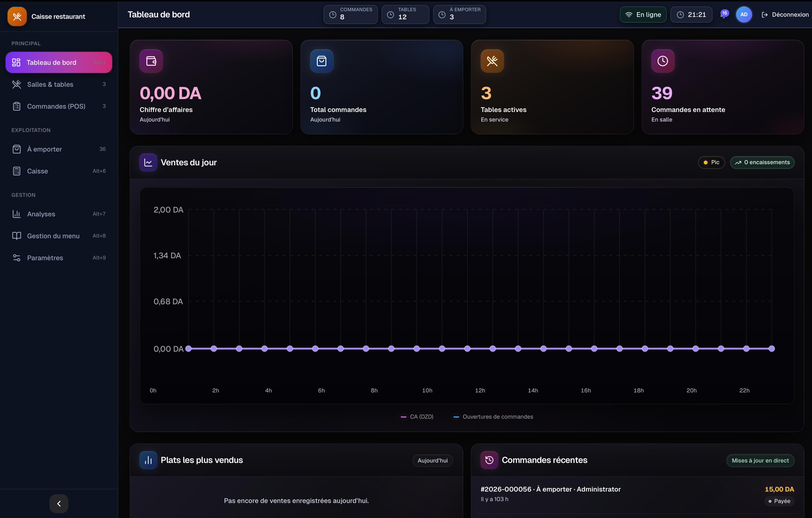Open notifications bell with badge 16
Screen dimensions: 812x518
pyautogui.click(x=724, y=14)
